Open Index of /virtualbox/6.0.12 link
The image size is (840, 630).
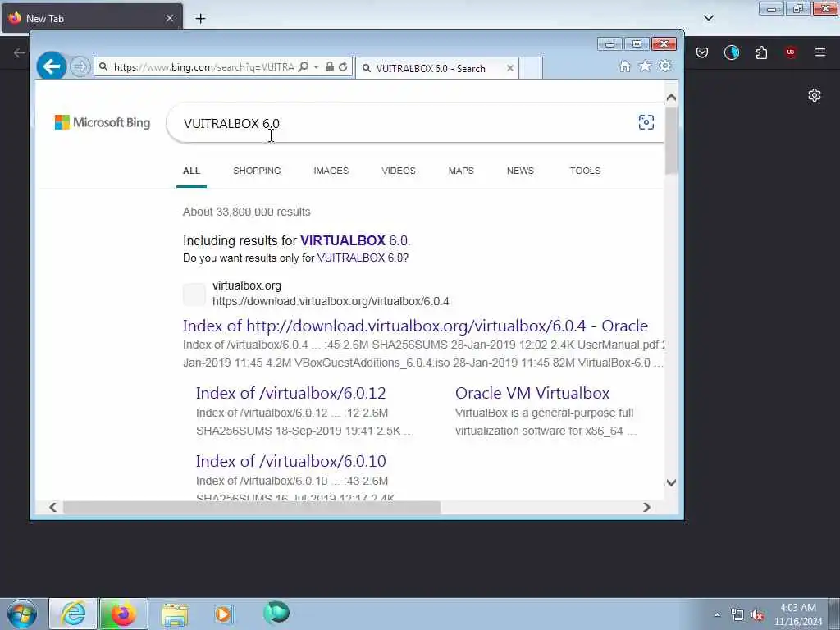coord(291,393)
